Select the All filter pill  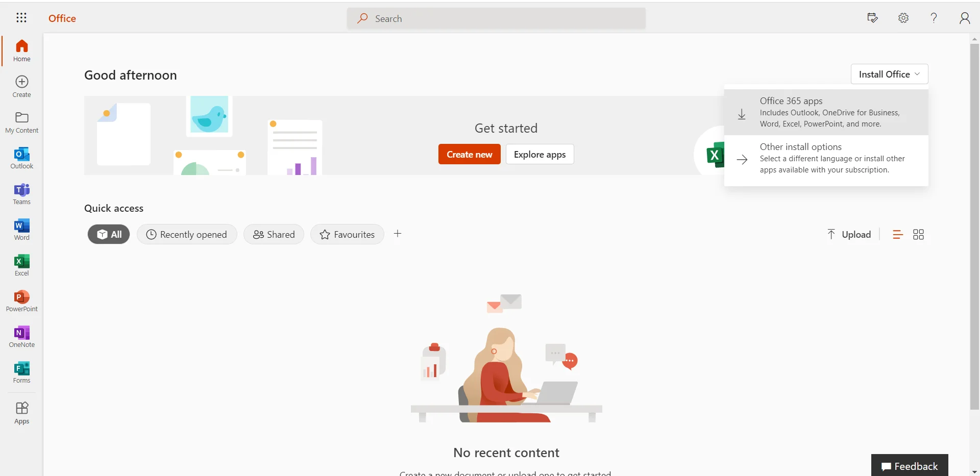109,234
